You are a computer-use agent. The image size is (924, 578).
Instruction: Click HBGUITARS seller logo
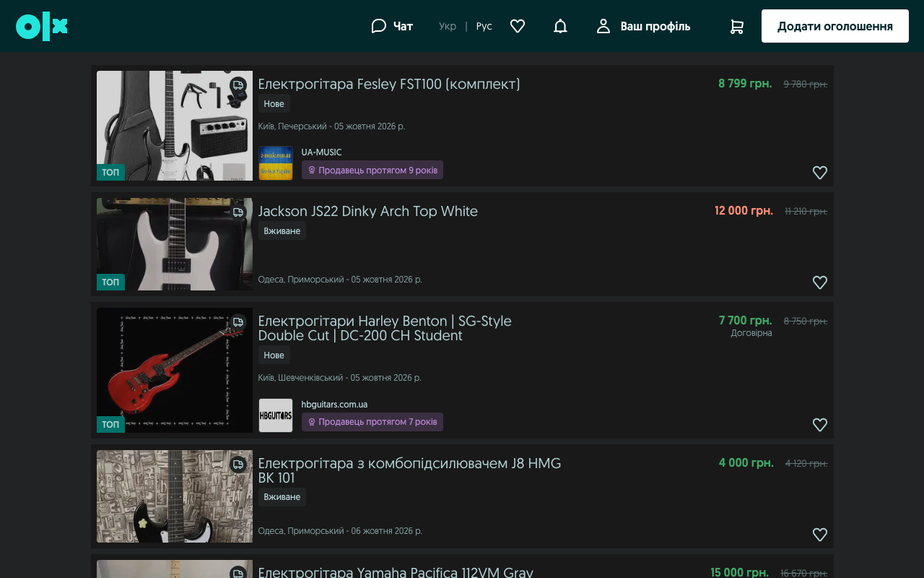[276, 415]
